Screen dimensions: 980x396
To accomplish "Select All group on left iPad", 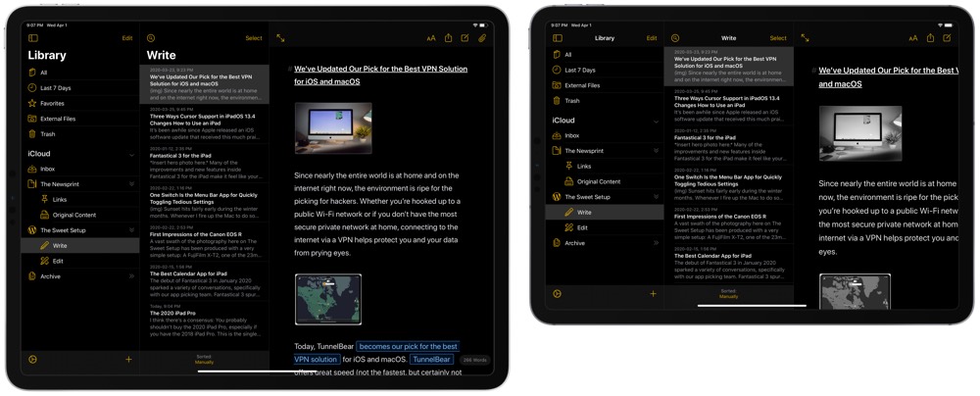I will (x=80, y=73).
